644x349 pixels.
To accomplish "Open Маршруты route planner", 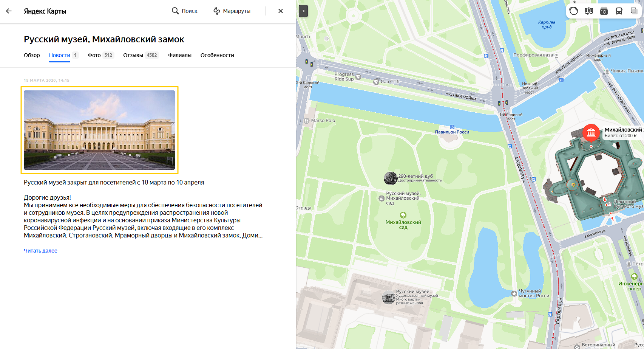I will point(232,11).
